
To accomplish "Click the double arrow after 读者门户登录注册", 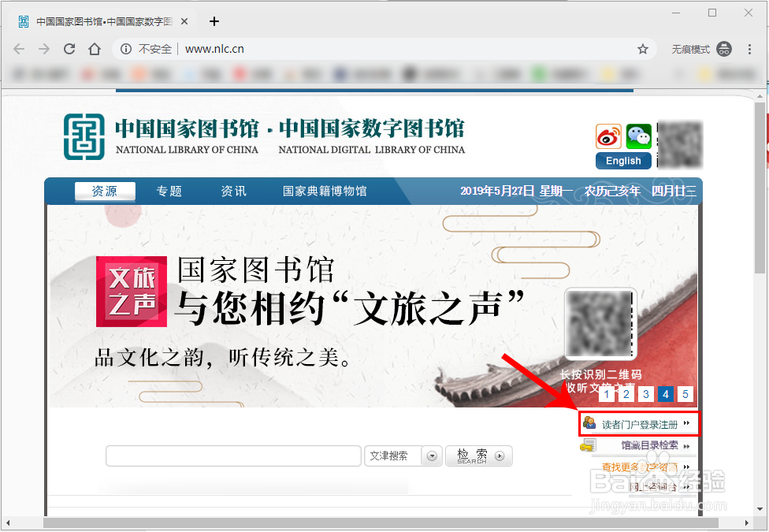I will coord(686,423).
